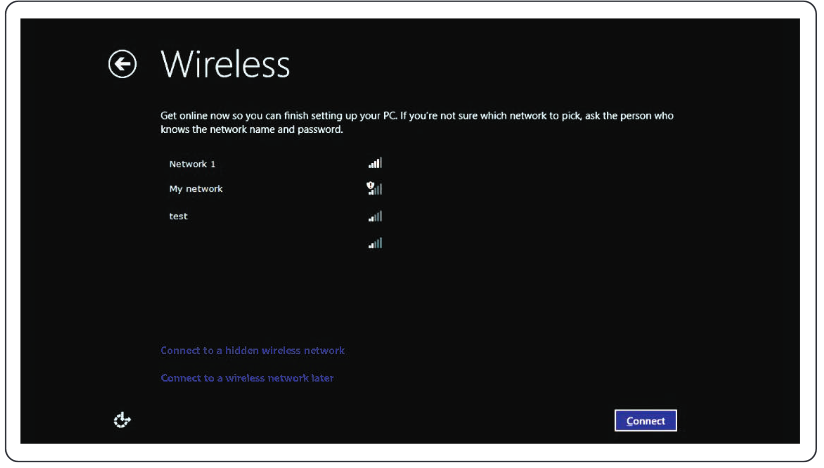
Task: Select the Network 1 entry
Action: click(x=192, y=163)
